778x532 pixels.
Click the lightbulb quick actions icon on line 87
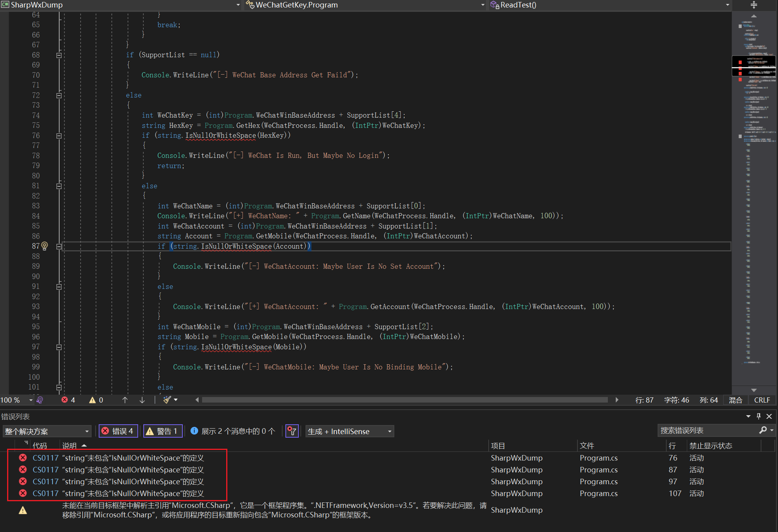(45, 246)
